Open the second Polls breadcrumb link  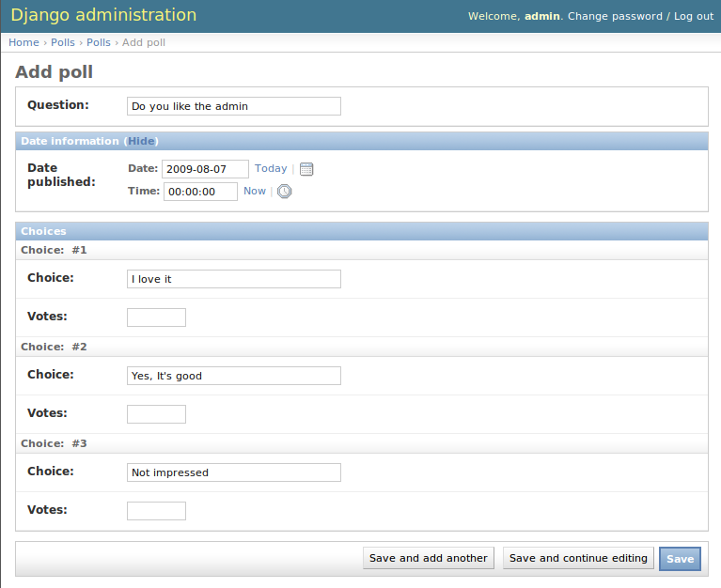click(x=99, y=42)
